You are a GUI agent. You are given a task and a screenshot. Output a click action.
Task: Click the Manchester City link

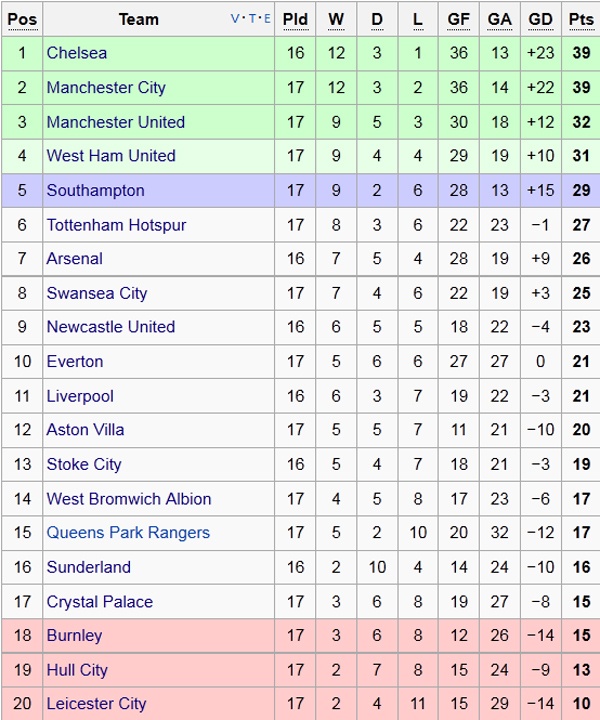click(106, 88)
